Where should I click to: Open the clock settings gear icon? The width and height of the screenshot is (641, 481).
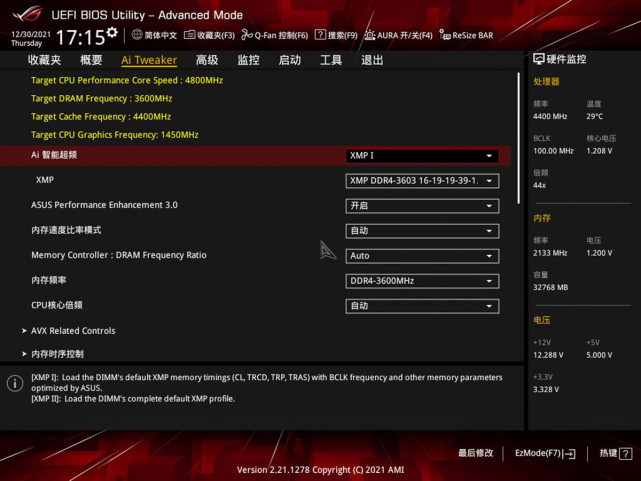pyautogui.click(x=112, y=33)
